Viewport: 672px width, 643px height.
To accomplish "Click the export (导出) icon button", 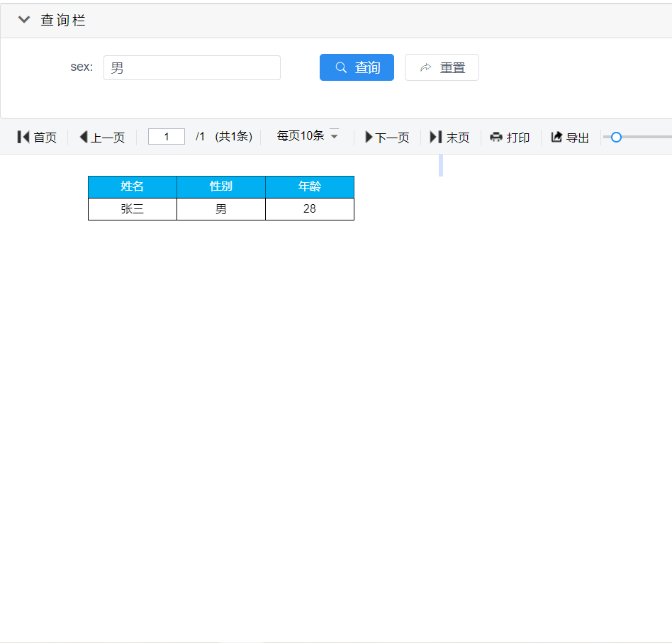I will 556,137.
